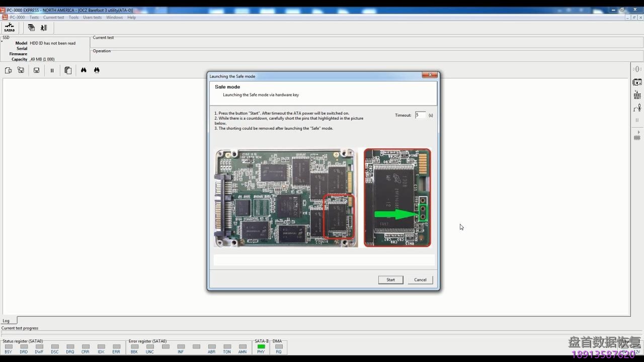Screen dimensions: 644x362
Task: Toggle the BSY status register indicator
Action: [x=9, y=347]
